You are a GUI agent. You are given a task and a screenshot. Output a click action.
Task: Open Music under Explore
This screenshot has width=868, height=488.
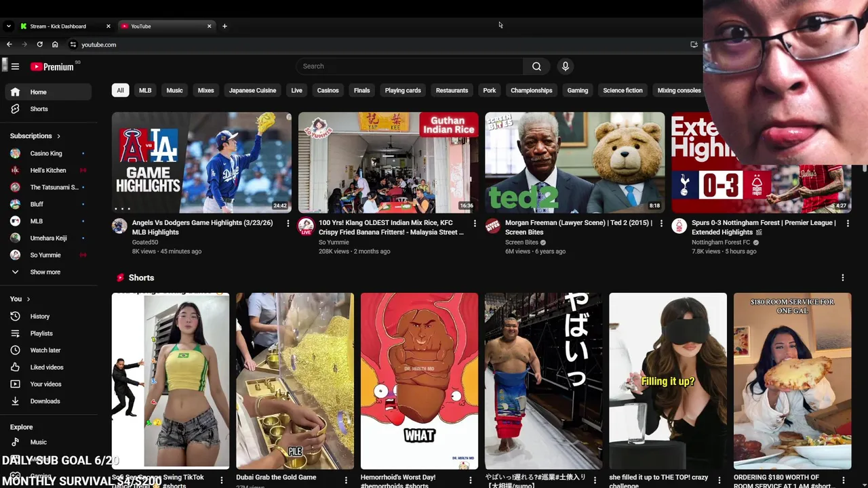47,442
